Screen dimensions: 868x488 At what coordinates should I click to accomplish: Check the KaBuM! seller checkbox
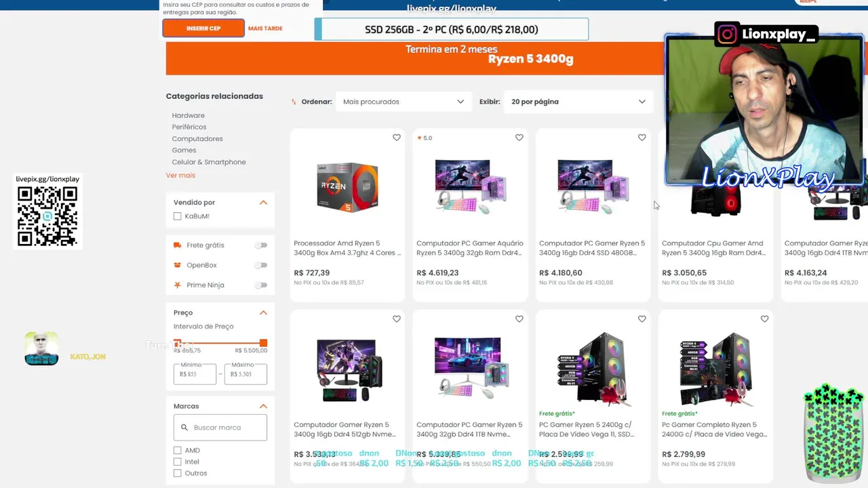point(178,216)
